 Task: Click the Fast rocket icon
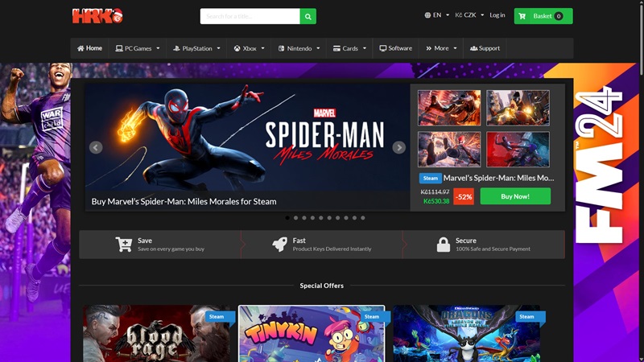click(279, 245)
